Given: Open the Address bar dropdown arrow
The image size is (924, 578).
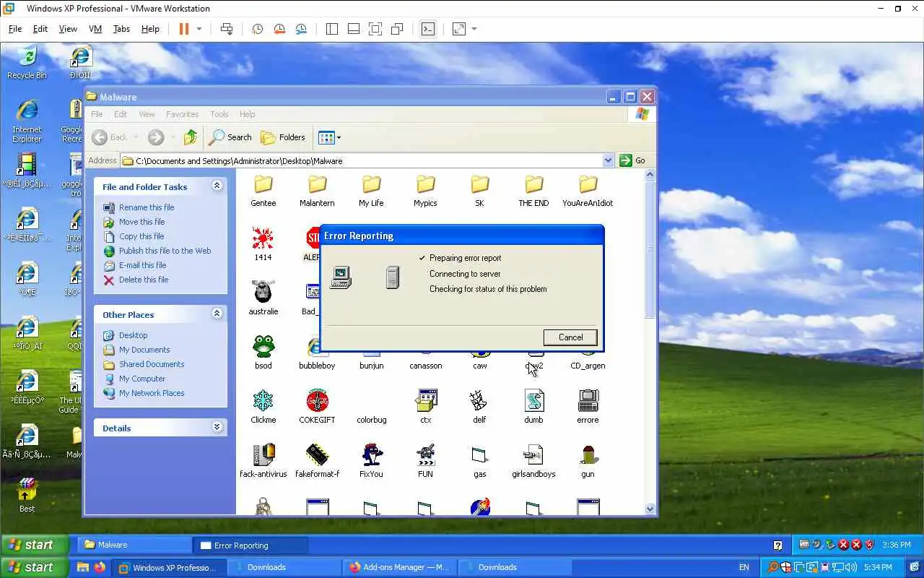Looking at the screenshot, I should 608,160.
